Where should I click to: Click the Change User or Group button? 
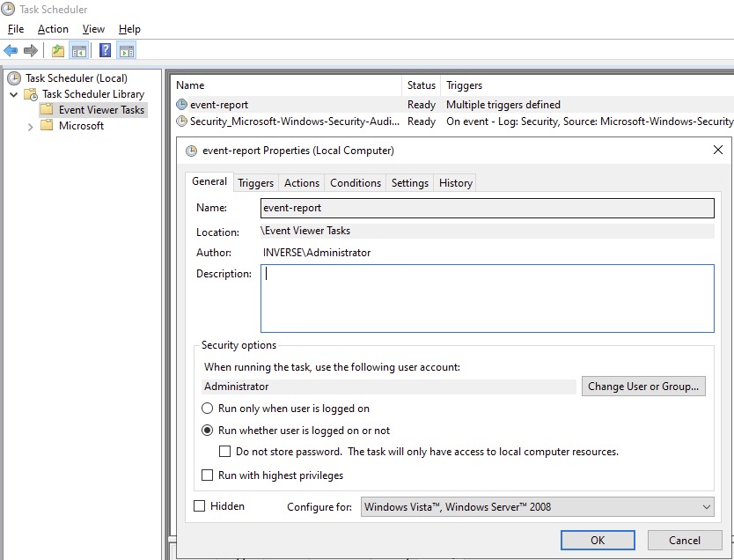coord(642,386)
